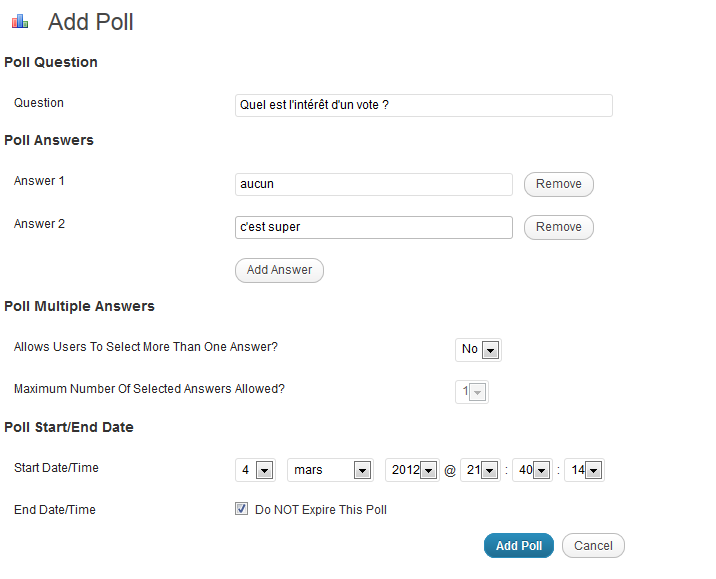
Task: Submit with the Add Poll button
Action: [x=519, y=546]
